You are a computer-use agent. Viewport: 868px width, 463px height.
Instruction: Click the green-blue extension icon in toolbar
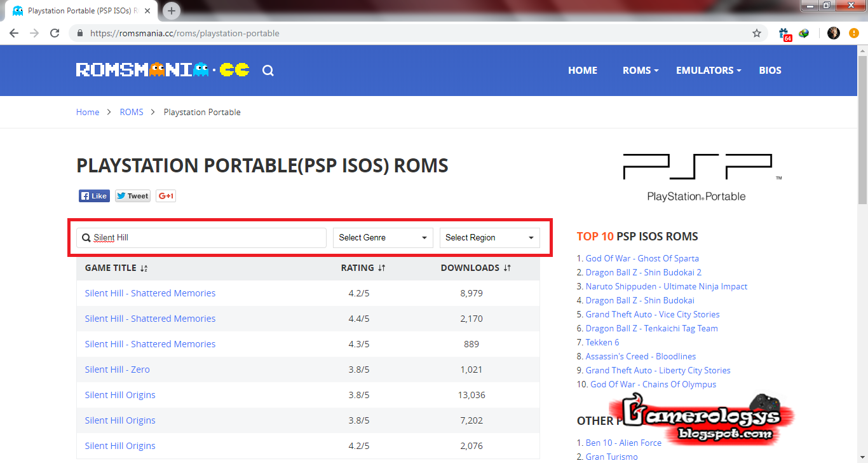click(x=804, y=33)
